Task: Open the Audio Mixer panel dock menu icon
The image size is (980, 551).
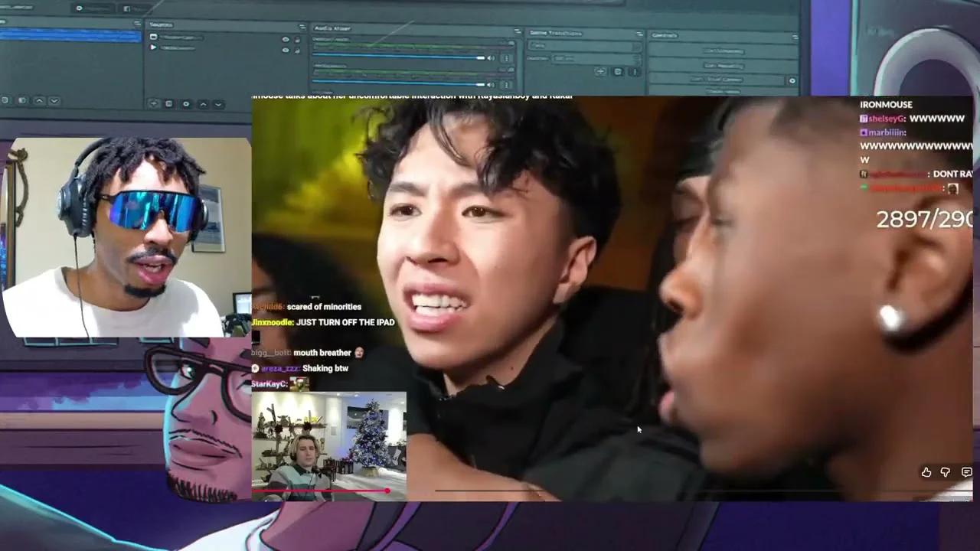Action: point(517,31)
